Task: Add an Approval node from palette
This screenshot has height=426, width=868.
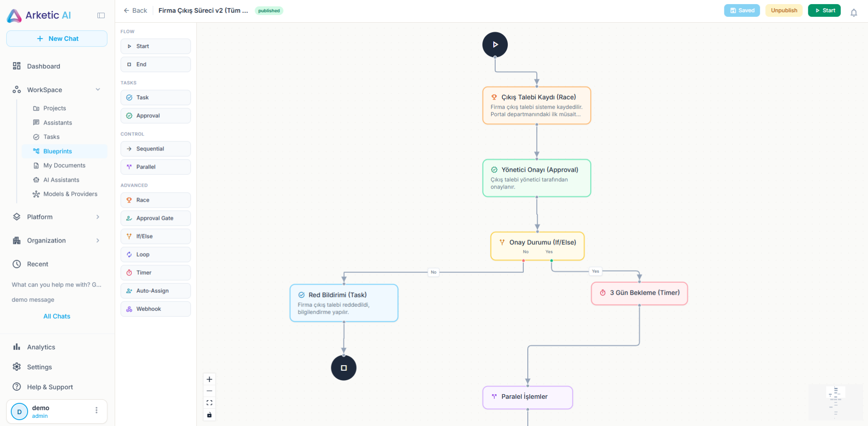Action: (x=155, y=116)
